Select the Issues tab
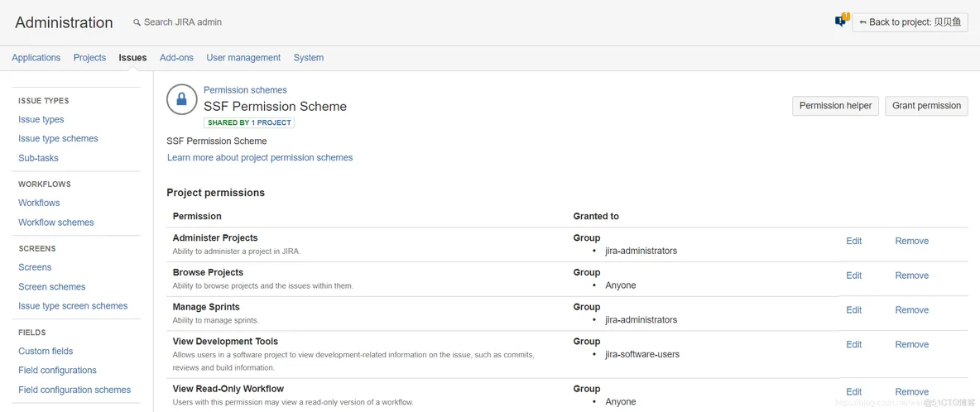 pos(132,57)
